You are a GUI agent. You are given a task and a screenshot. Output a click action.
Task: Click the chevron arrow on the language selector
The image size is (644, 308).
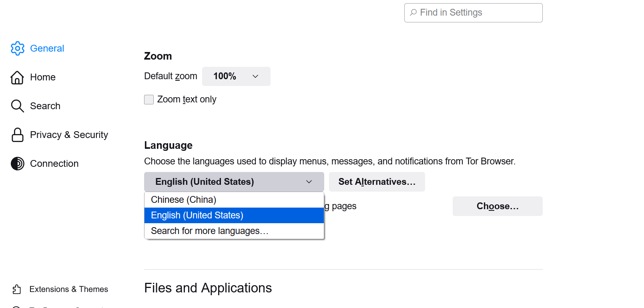click(309, 182)
